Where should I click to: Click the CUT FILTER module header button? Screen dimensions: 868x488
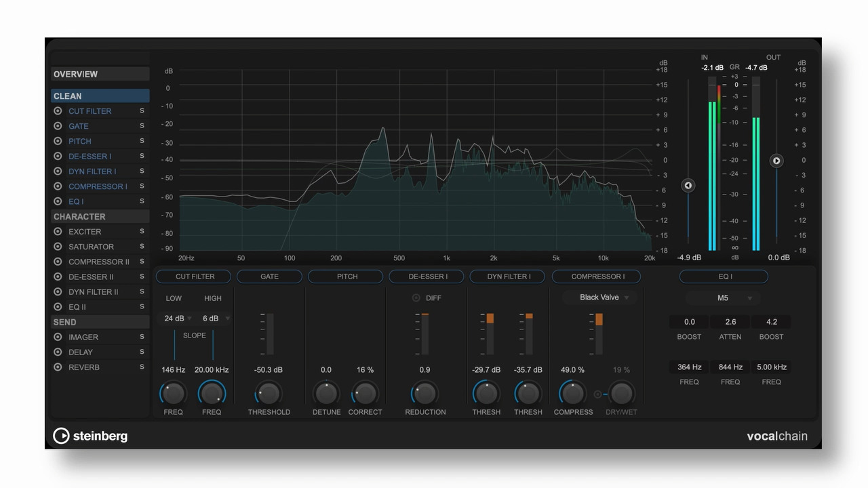click(x=193, y=277)
